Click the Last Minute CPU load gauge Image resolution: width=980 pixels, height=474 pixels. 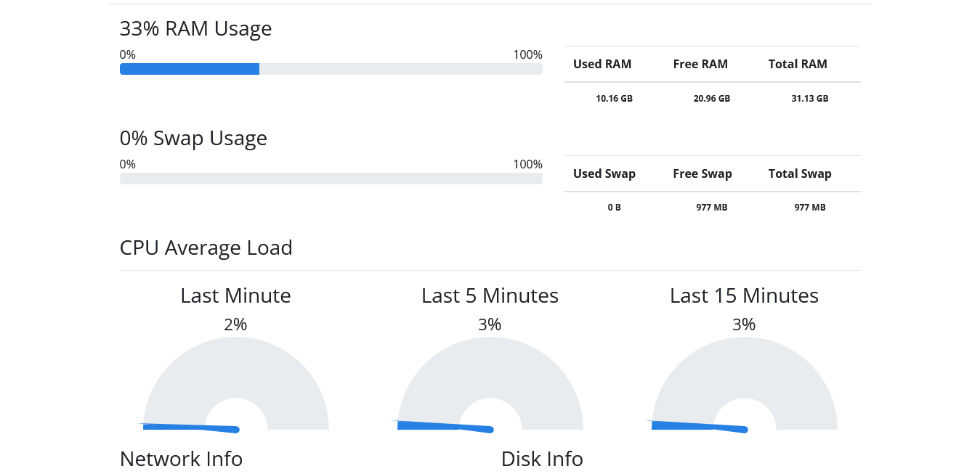(x=236, y=385)
